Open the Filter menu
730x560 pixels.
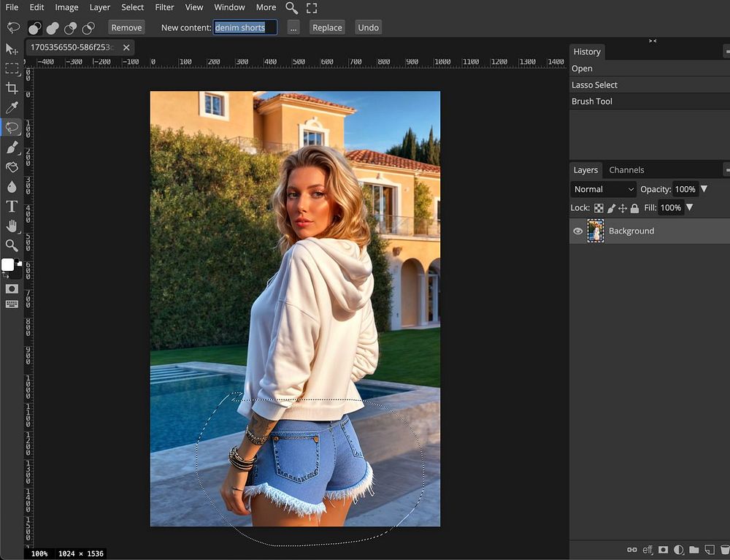(x=165, y=7)
